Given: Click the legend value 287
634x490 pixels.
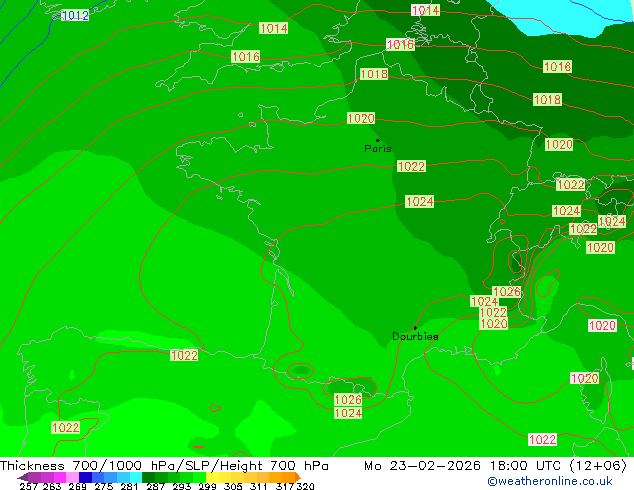Looking at the screenshot, I should coord(155,486).
